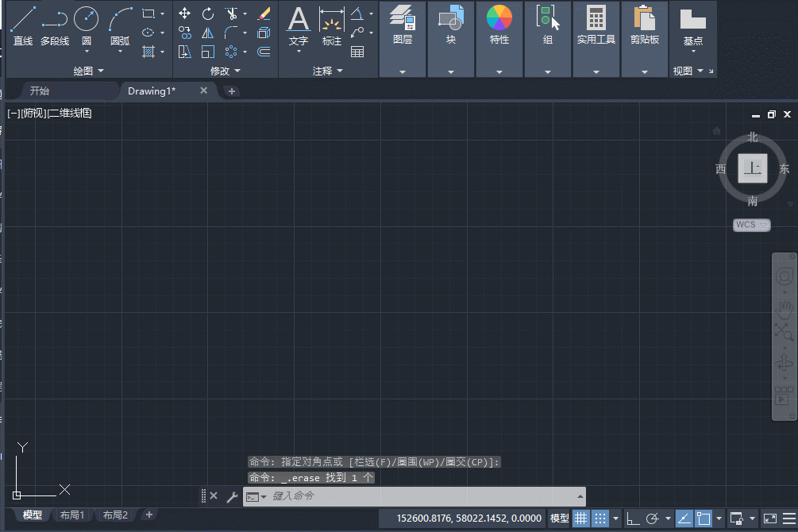The height and width of the screenshot is (532, 798).
Task: Open the [俯视] view controls menu
Action: pyautogui.click(x=33, y=113)
